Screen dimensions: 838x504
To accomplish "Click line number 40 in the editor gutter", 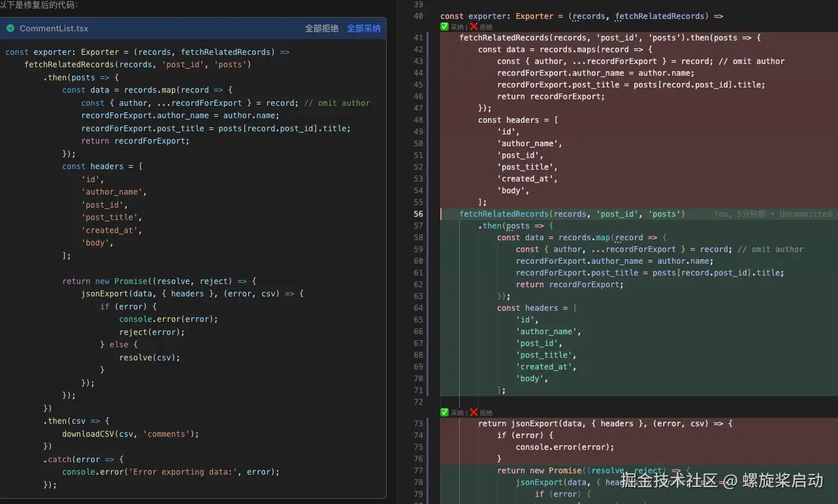I will coord(418,16).
